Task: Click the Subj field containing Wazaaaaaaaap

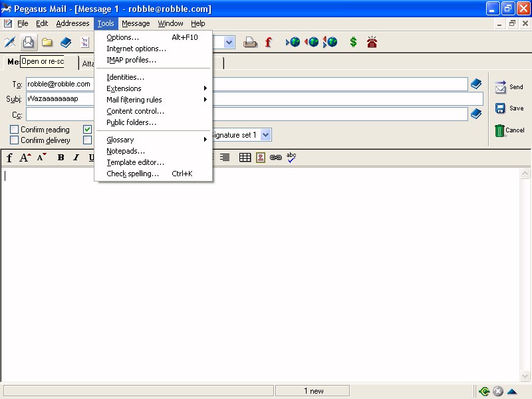Action: [255, 98]
